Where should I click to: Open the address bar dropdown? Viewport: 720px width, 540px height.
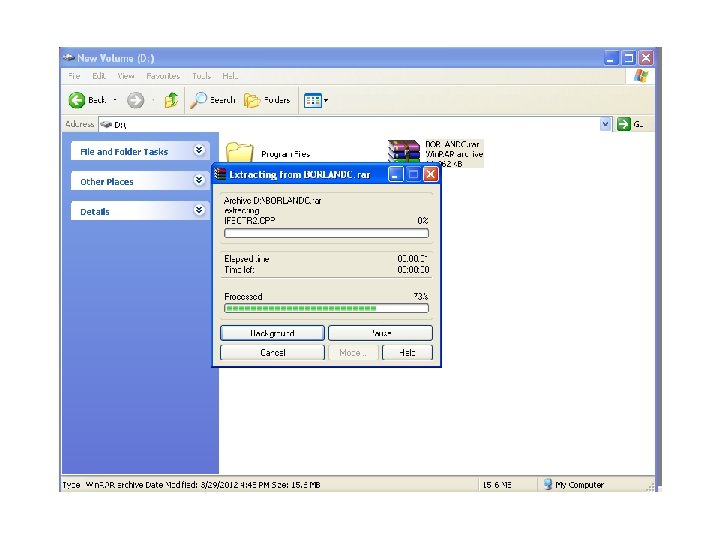(605, 124)
